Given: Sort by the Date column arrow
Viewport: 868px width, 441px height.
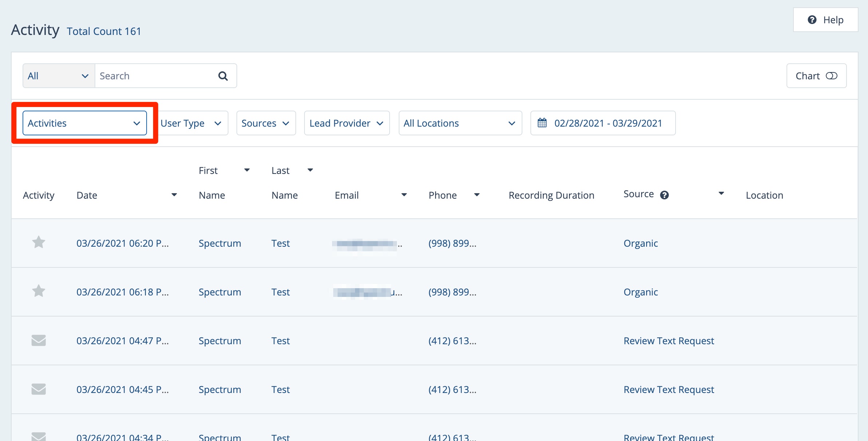Looking at the screenshot, I should (174, 195).
